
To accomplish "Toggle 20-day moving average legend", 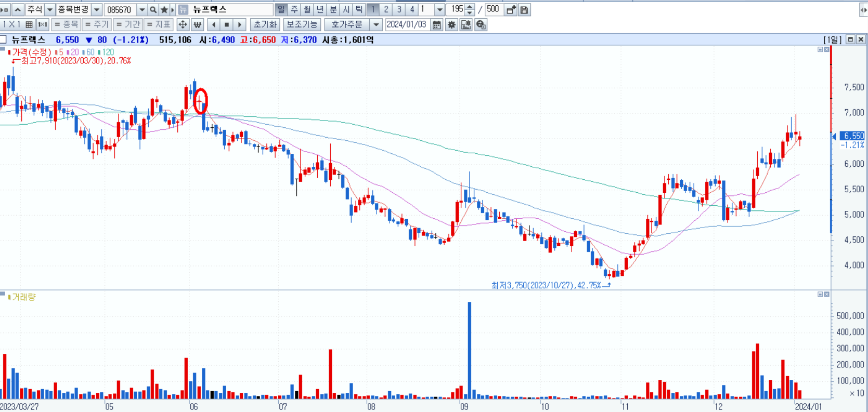I will (73, 52).
